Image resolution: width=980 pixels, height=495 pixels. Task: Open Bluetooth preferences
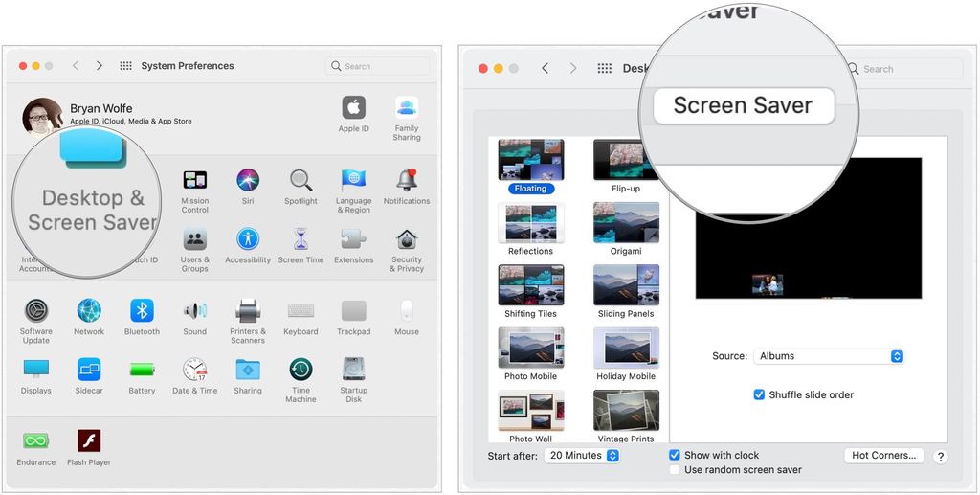[x=142, y=310]
